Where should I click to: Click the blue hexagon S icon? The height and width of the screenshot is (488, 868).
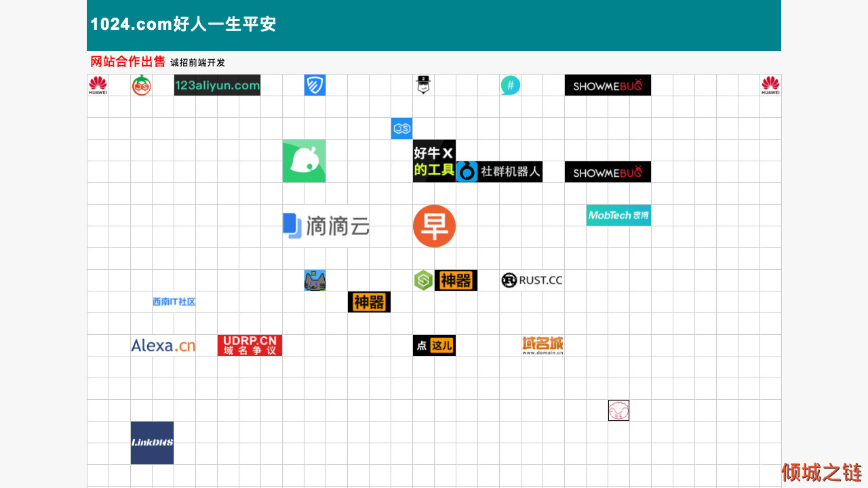click(x=401, y=129)
